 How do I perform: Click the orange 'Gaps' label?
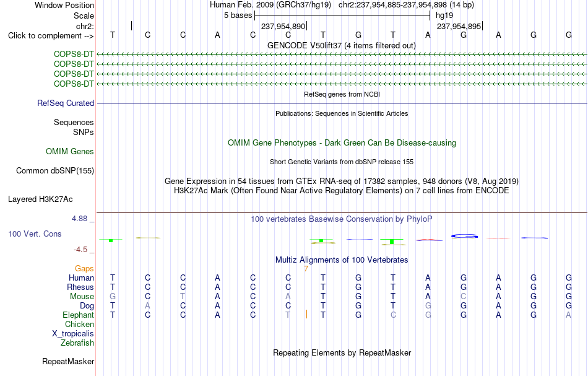tap(84, 269)
